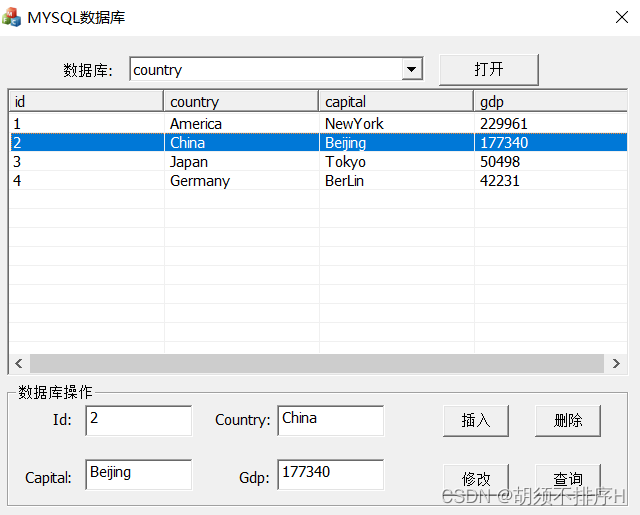Click the Gdp input field
The width and height of the screenshot is (640, 515).
pos(331,475)
